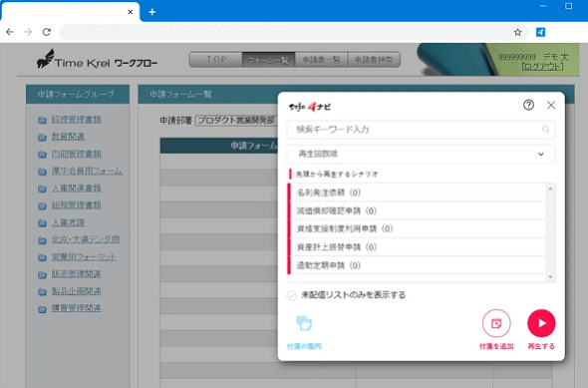Click the ログアウト link

(542, 67)
